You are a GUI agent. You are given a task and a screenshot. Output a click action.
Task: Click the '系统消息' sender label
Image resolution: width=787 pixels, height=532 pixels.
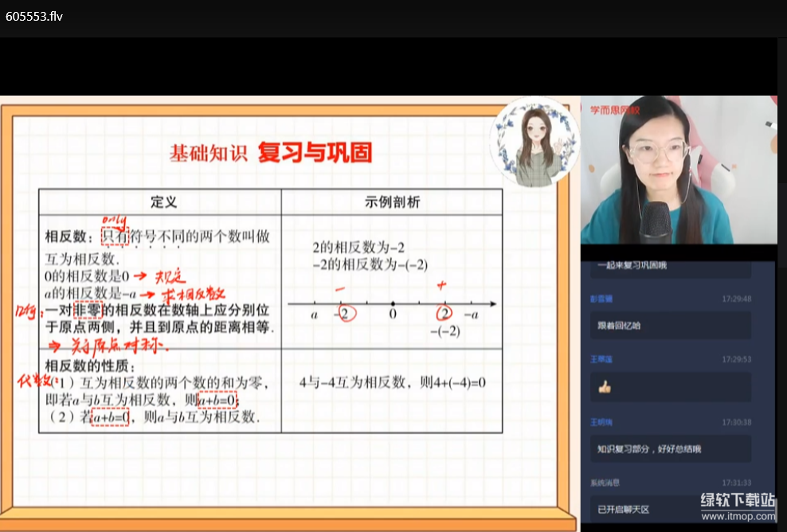click(x=605, y=483)
